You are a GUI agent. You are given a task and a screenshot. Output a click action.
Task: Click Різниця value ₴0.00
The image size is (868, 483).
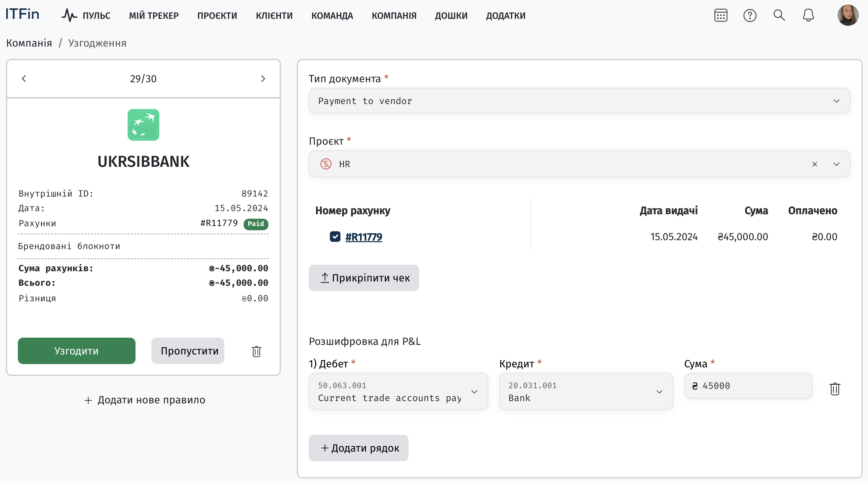point(255,298)
